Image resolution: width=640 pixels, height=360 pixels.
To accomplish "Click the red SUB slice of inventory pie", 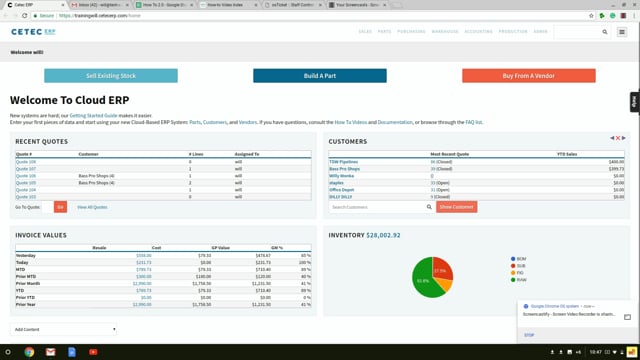I will click(442, 268).
